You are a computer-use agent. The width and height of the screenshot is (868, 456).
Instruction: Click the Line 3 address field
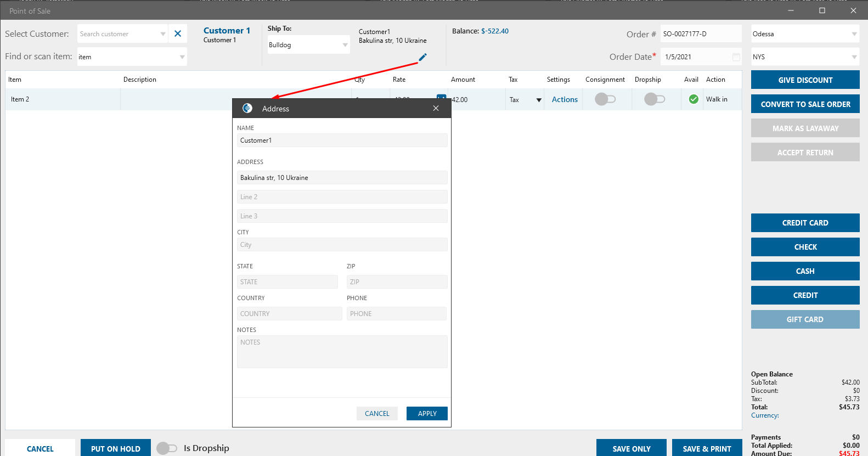342,216
